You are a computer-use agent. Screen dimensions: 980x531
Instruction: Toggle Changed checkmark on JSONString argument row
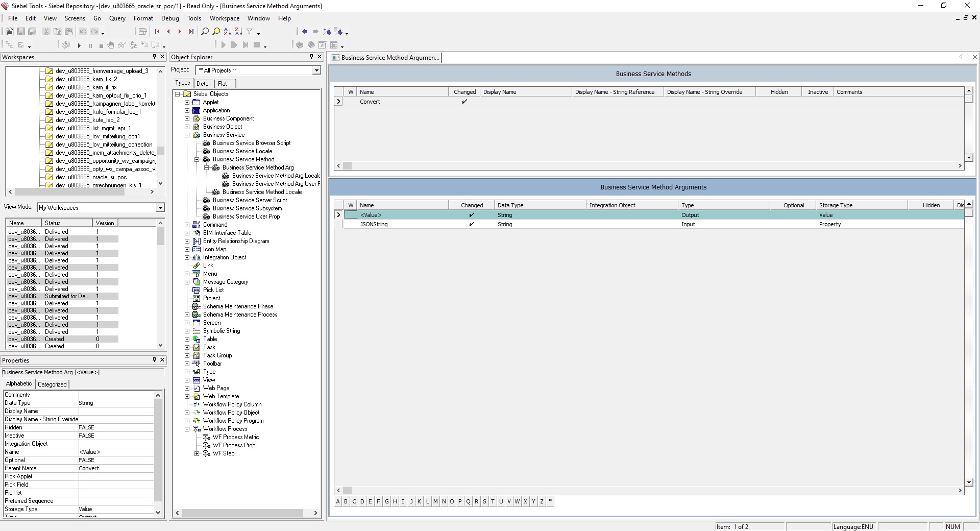(x=472, y=224)
